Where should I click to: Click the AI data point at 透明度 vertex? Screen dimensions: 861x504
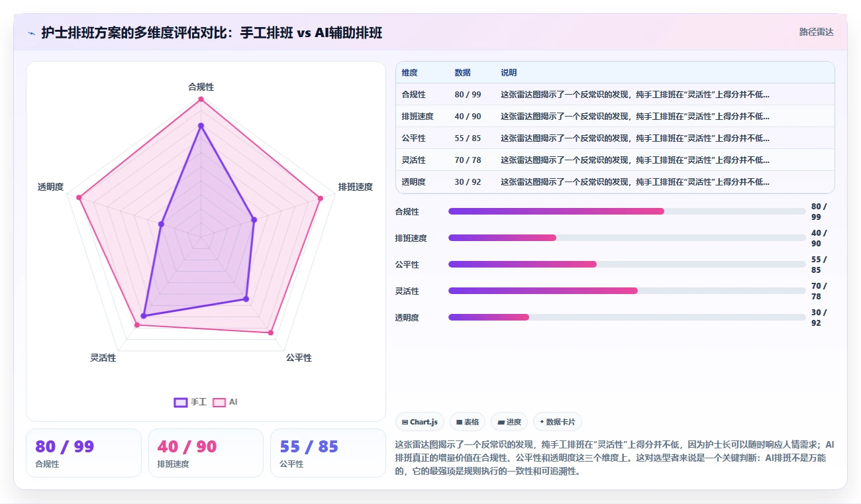point(79,197)
